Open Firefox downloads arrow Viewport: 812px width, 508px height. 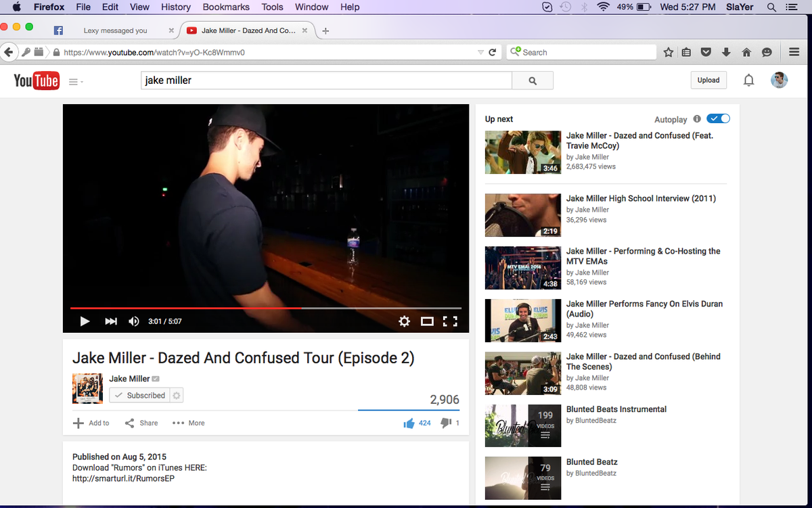pyautogui.click(x=726, y=52)
